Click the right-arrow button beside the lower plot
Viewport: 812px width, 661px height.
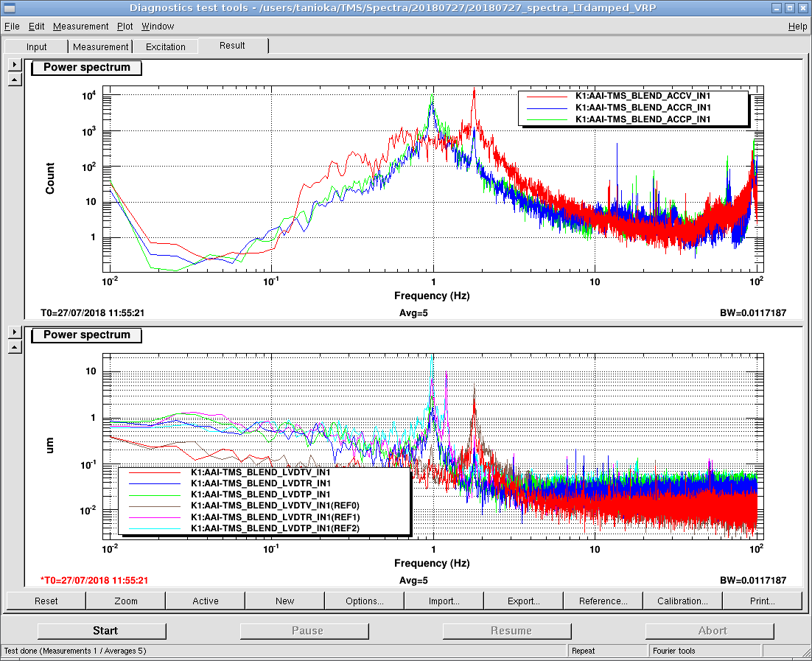click(14, 332)
